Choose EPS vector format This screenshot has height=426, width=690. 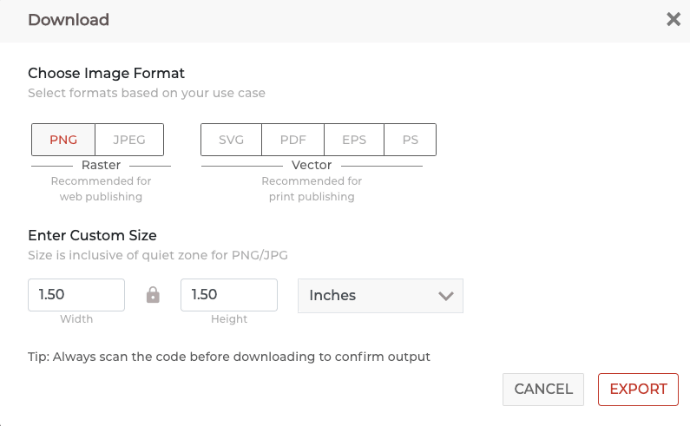354,140
